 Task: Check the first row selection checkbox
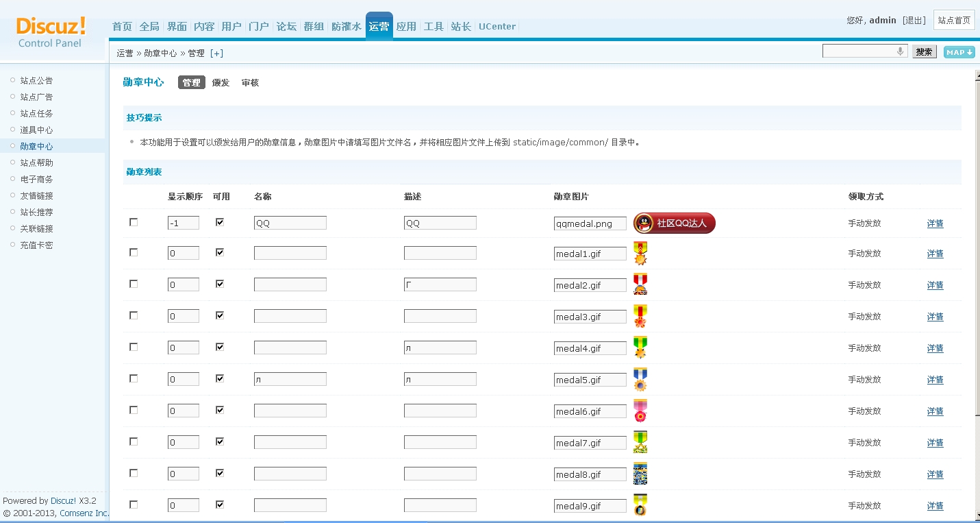click(134, 221)
